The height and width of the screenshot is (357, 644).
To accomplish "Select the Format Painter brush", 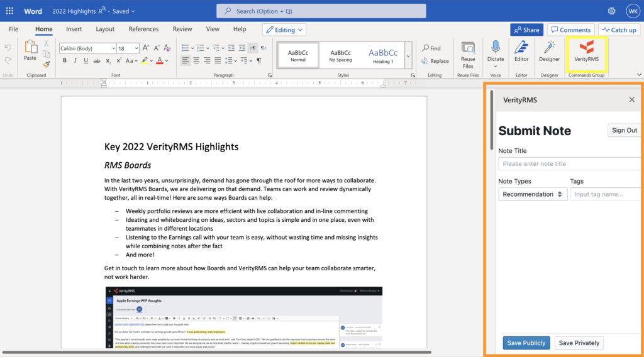I will point(47,64).
